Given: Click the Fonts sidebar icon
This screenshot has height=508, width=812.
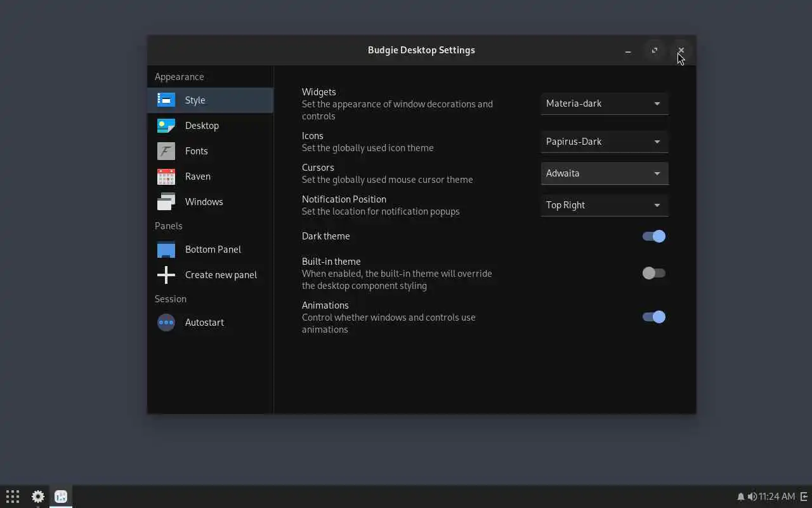Looking at the screenshot, I should click(166, 151).
